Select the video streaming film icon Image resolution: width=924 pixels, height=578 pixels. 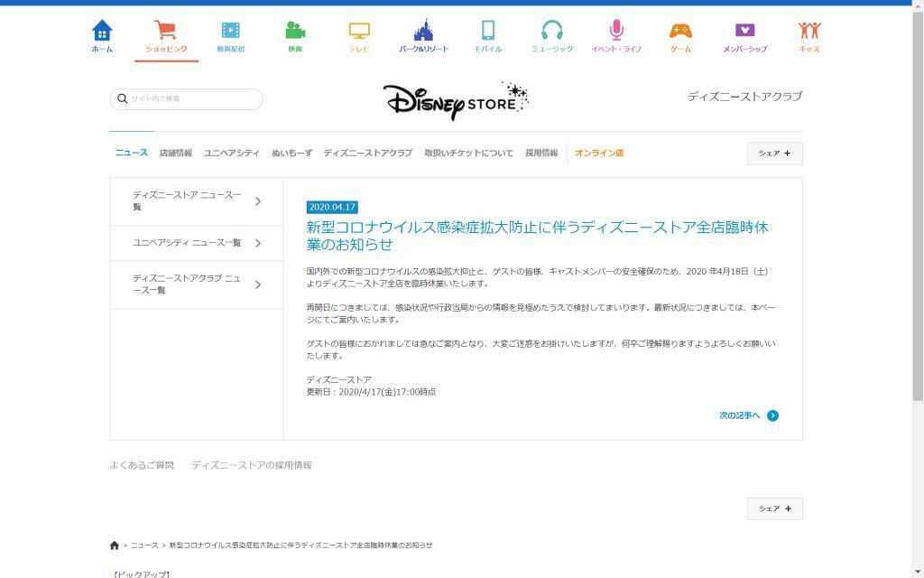pos(230,32)
